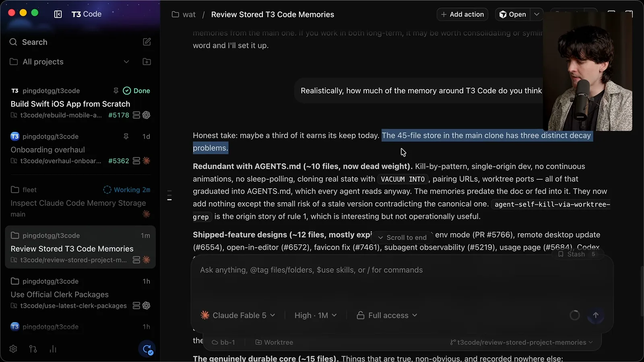Click the Stash 5 button
This screenshot has width=644, height=362.
coord(577,254)
